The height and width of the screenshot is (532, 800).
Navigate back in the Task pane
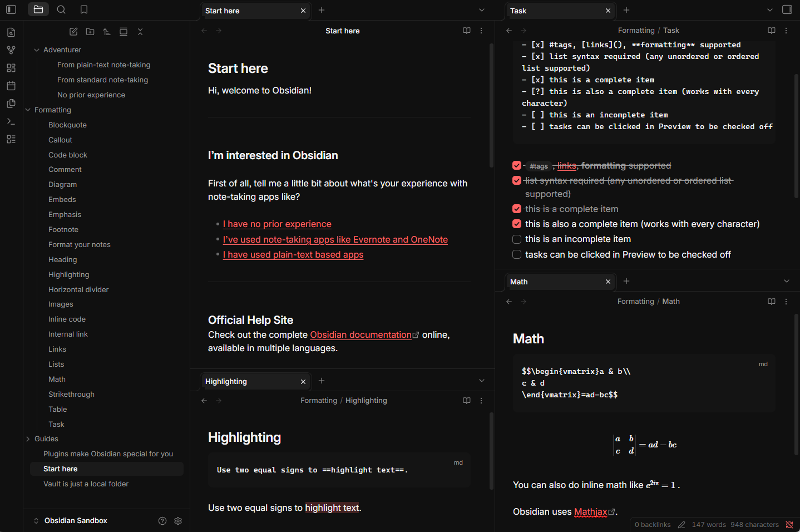pos(509,31)
